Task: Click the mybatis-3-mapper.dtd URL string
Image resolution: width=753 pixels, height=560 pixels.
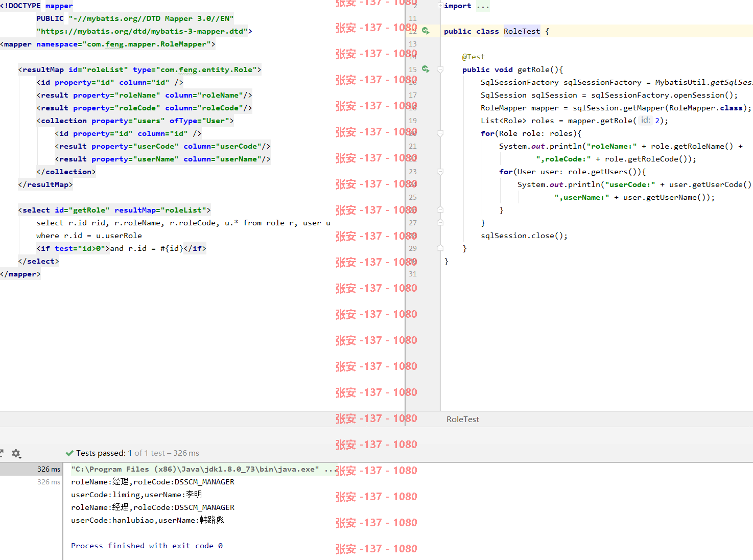Action: [142, 31]
